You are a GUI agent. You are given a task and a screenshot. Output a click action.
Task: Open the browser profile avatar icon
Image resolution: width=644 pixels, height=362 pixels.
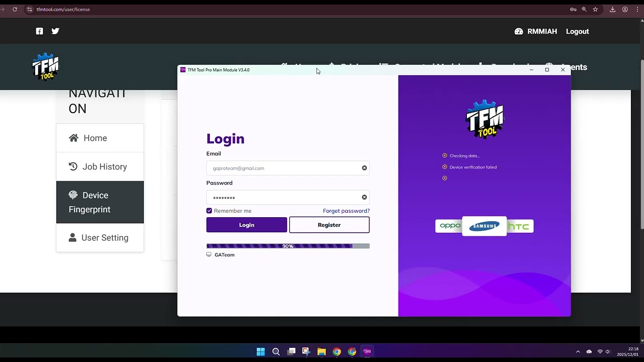(625, 9)
